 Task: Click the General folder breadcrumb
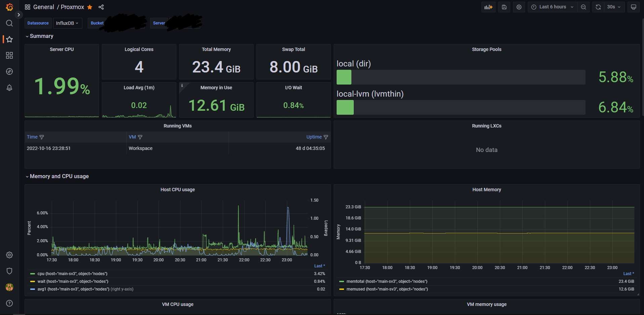(x=43, y=7)
